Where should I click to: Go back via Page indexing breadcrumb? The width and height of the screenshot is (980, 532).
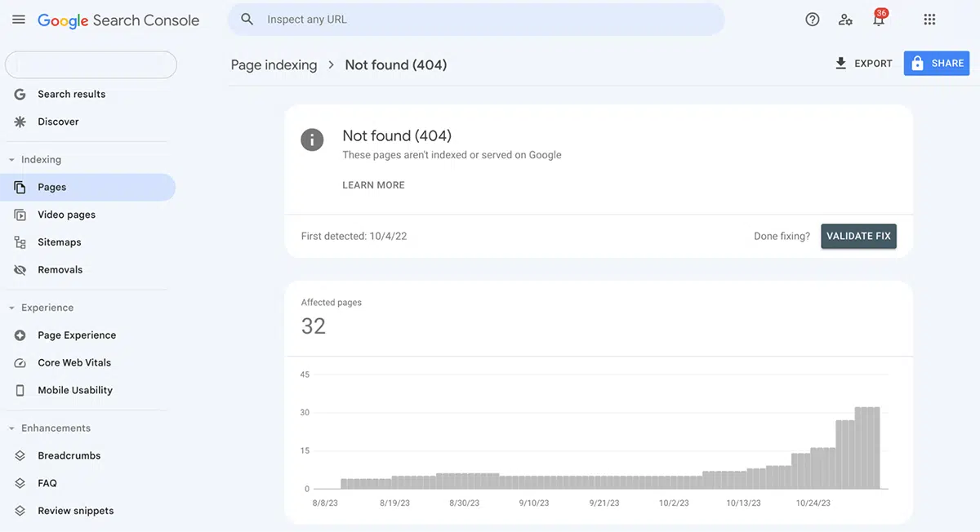pyautogui.click(x=274, y=65)
